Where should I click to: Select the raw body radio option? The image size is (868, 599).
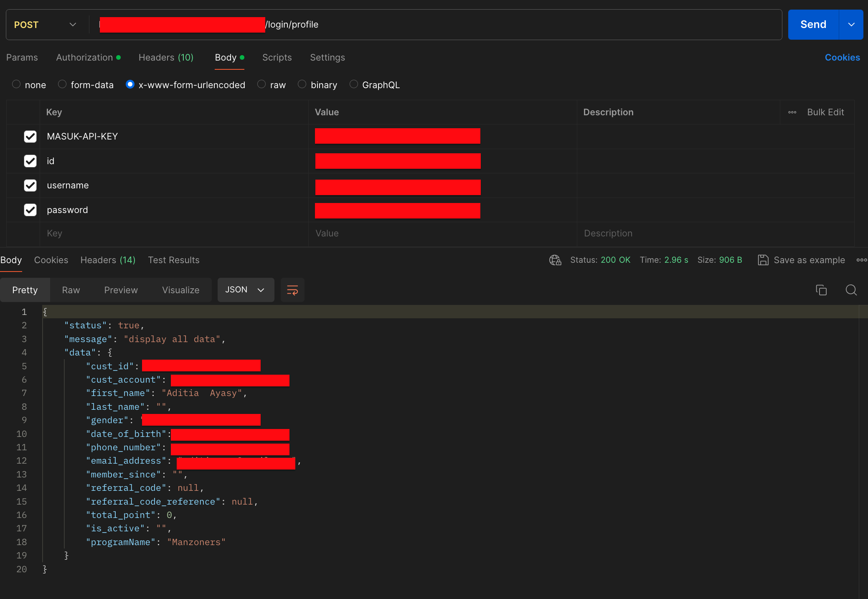pyautogui.click(x=261, y=84)
